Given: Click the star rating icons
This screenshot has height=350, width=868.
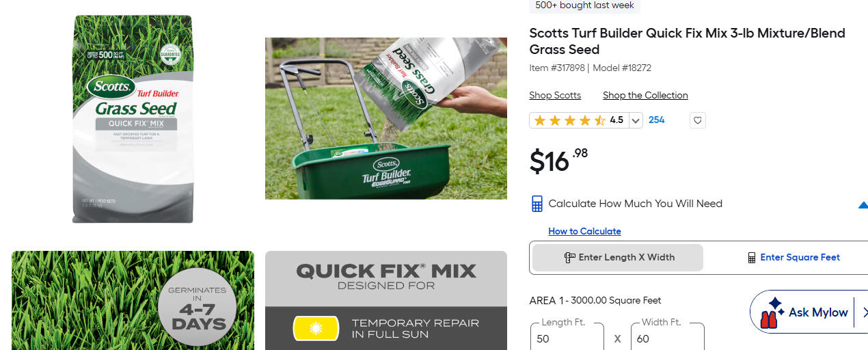Looking at the screenshot, I should pos(569,120).
